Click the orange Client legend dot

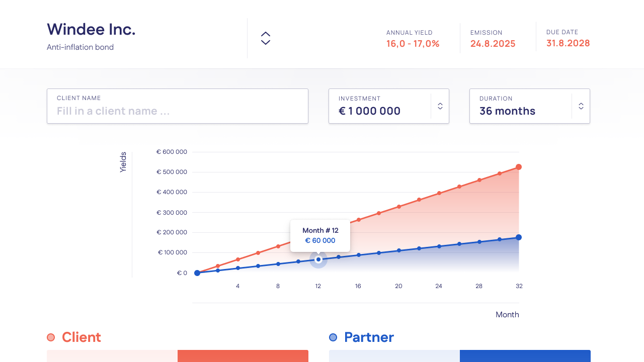51,337
